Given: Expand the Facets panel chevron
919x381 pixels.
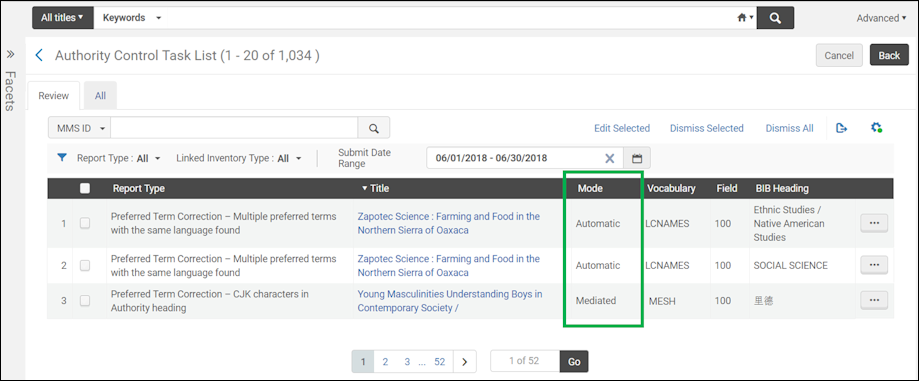Looking at the screenshot, I should click(x=11, y=55).
